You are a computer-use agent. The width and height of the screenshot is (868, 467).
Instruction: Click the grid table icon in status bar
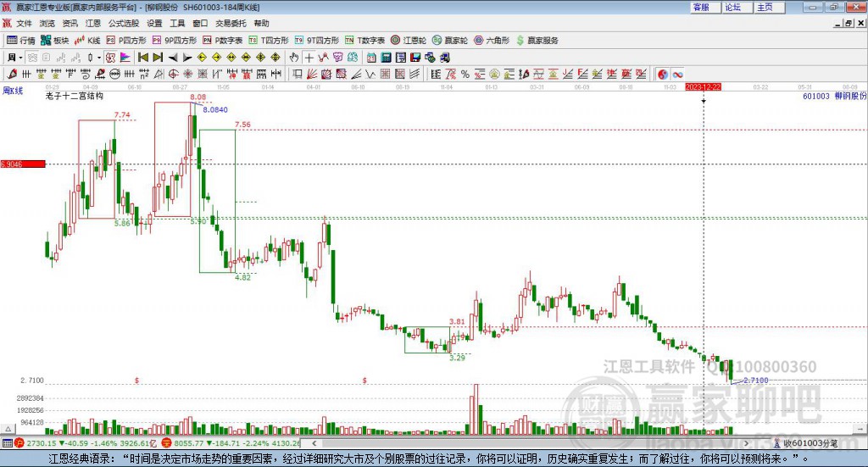[7, 443]
